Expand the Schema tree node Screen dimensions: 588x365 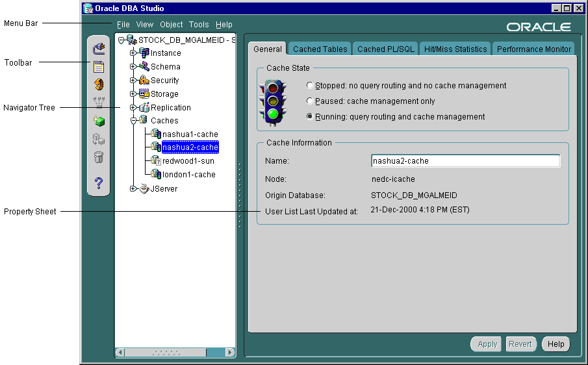[x=133, y=66]
